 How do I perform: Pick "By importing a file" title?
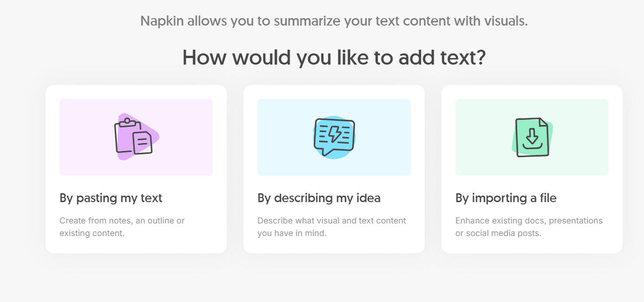(506, 198)
